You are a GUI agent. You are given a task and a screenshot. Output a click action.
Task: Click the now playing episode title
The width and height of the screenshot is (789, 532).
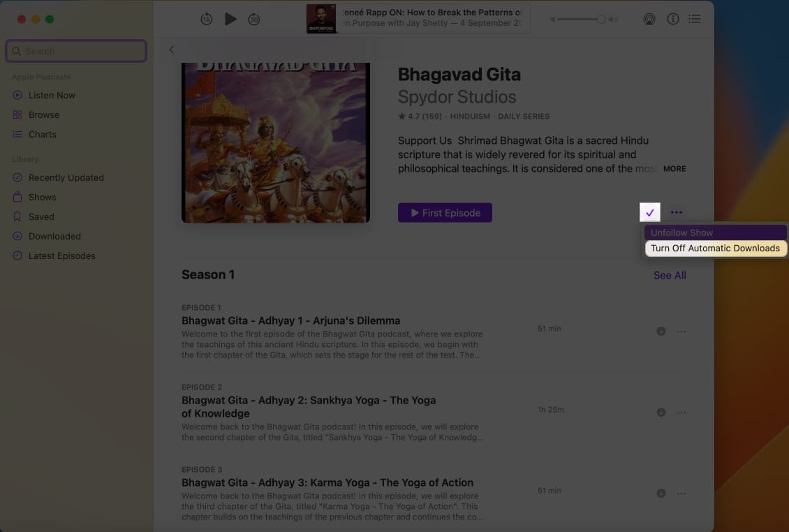click(x=433, y=13)
